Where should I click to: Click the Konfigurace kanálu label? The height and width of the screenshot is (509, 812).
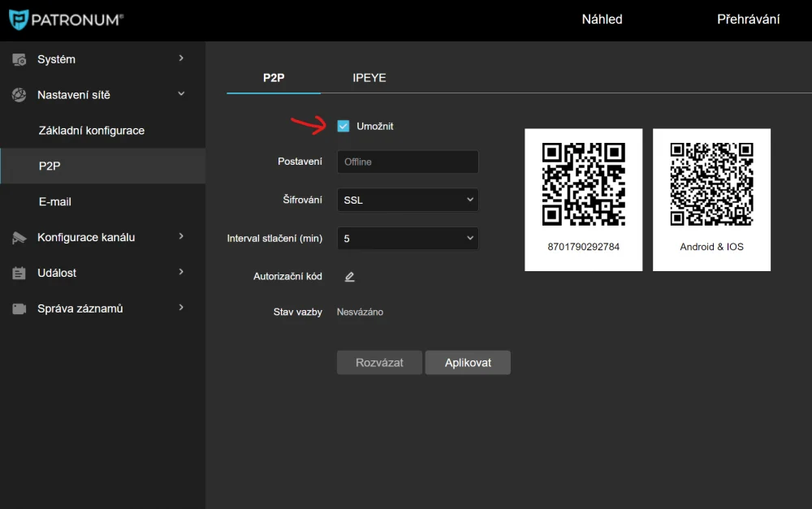pos(86,237)
